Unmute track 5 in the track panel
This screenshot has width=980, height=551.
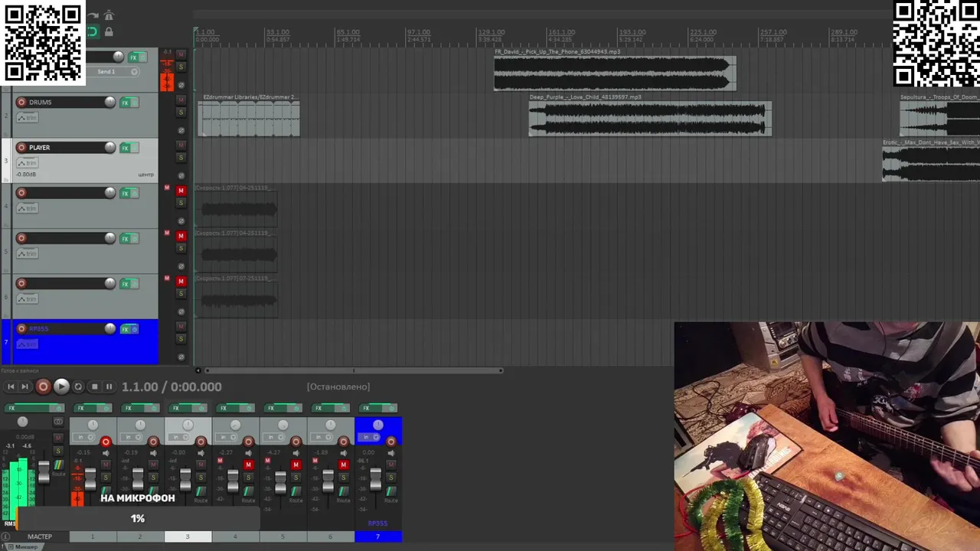tap(181, 236)
